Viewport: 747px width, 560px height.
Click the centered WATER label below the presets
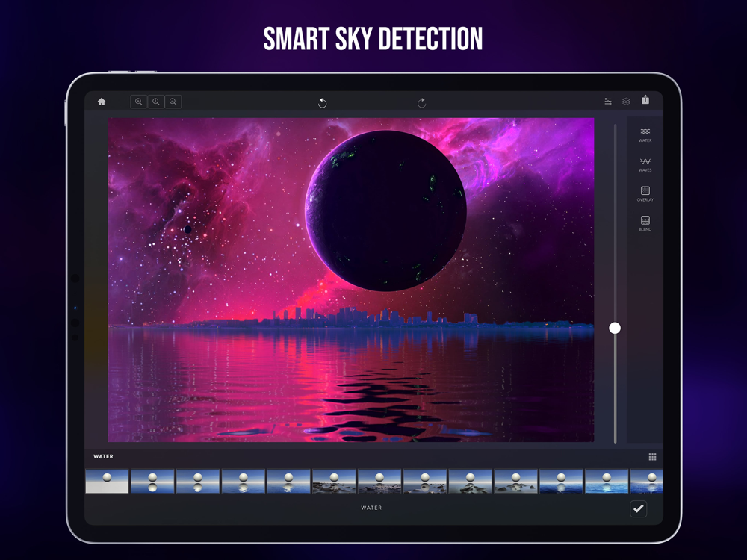click(x=371, y=508)
